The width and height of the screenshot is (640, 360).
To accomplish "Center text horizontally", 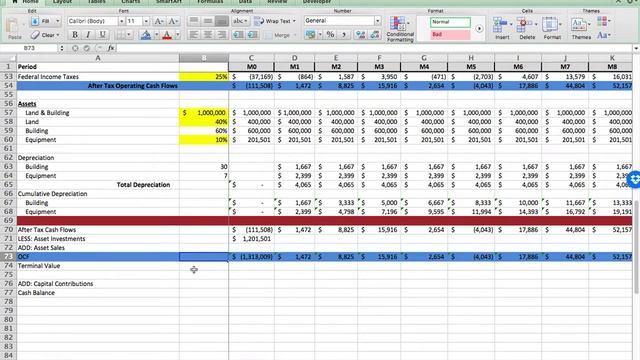I will [x=208, y=35].
